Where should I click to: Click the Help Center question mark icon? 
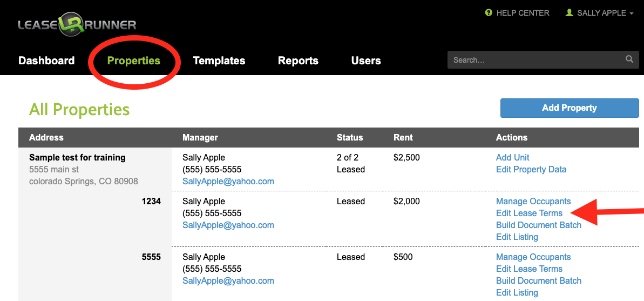[489, 13]
